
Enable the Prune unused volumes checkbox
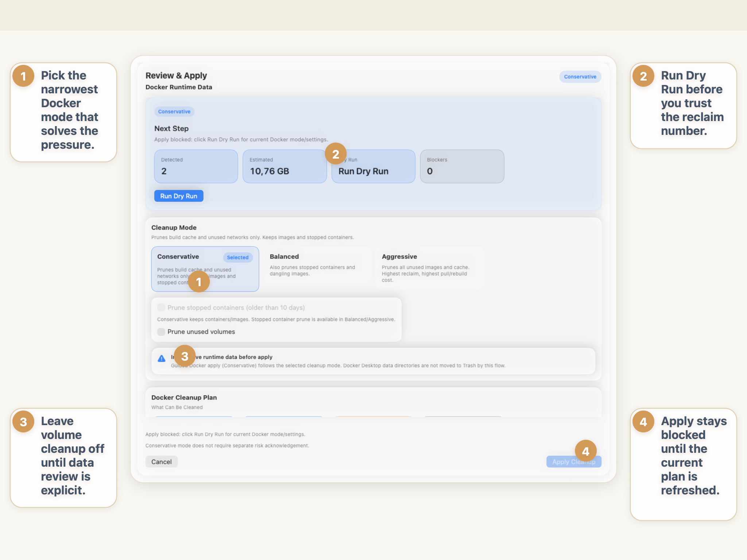(161, 332)
